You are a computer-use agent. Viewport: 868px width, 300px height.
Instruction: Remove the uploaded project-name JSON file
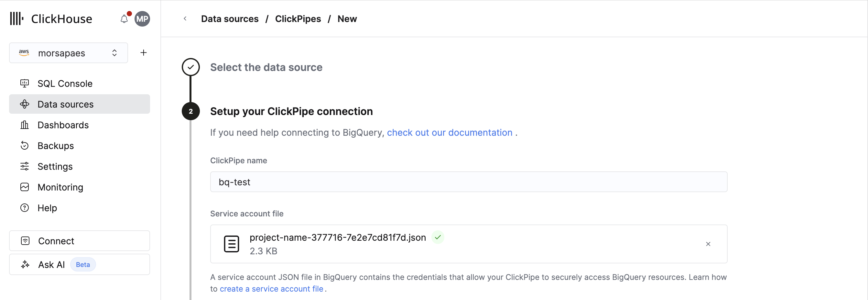(708, 244)
